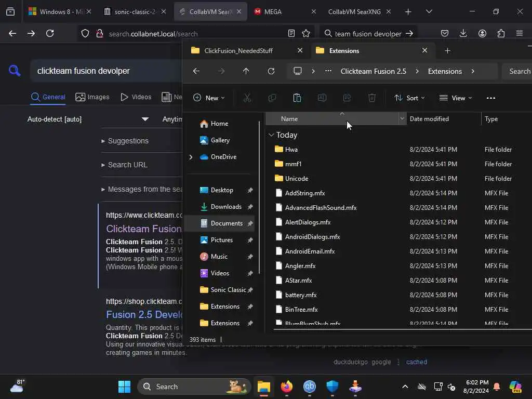
Task: Toggle Firefox reader view icon
Action: point(291,33)
